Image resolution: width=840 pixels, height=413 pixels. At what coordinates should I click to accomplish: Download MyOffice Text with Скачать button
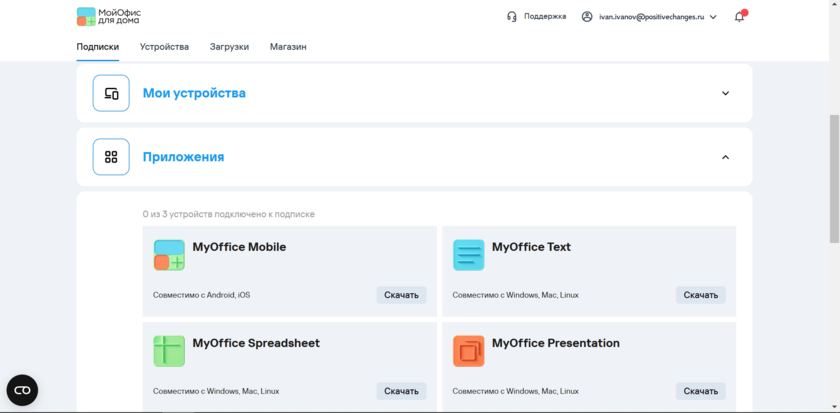[x=700, y=295]
